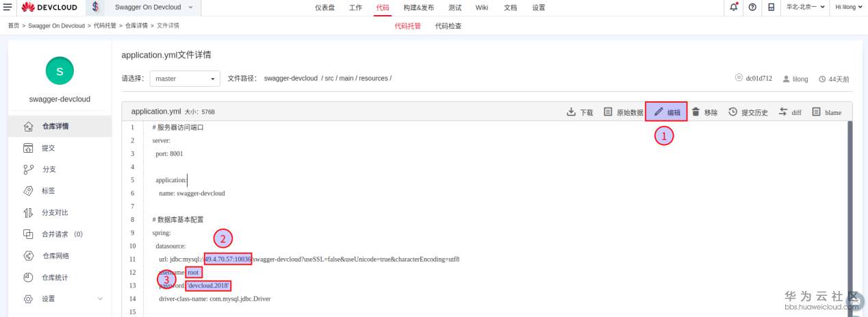This screenshot has height=317, width=868.
Task: Click 移除 to delete the file
Action: click(x=704, y=112)
